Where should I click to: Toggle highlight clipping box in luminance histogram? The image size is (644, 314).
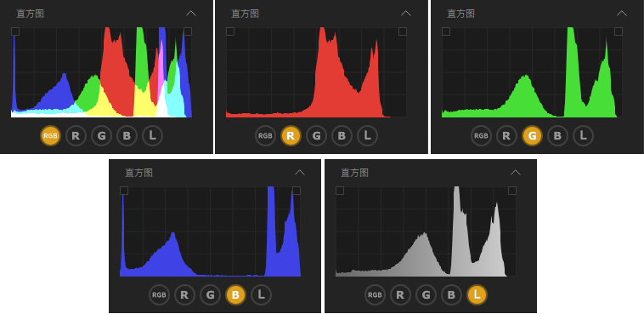click(x=511, y=191)
